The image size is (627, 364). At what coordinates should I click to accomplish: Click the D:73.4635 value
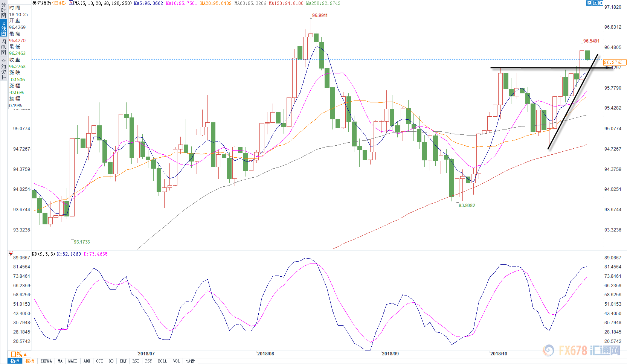[x=96, y=254]
